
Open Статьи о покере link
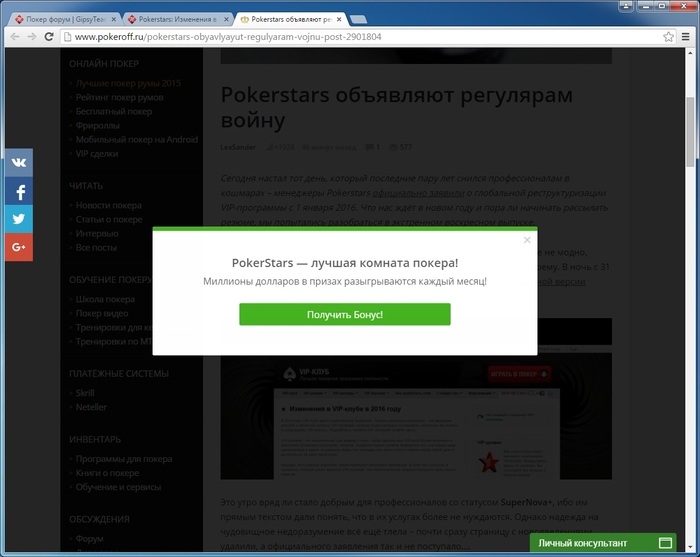(x=109, y=219)
